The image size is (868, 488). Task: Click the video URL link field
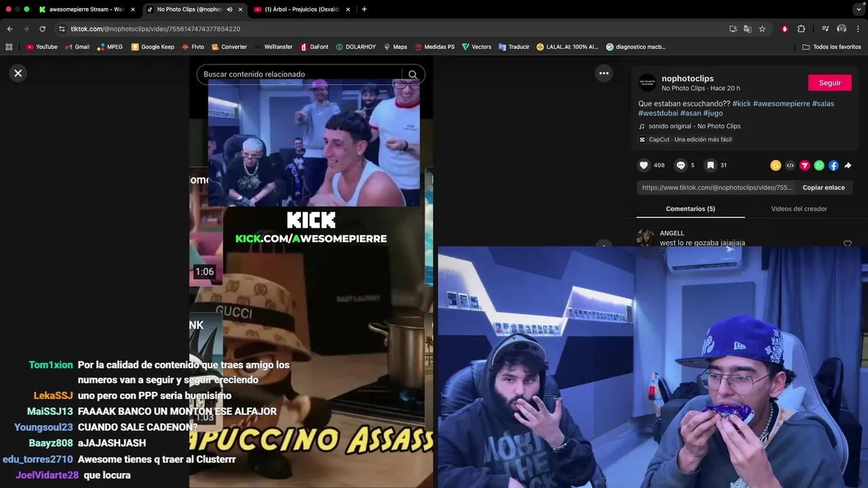(x=716, y=188)
